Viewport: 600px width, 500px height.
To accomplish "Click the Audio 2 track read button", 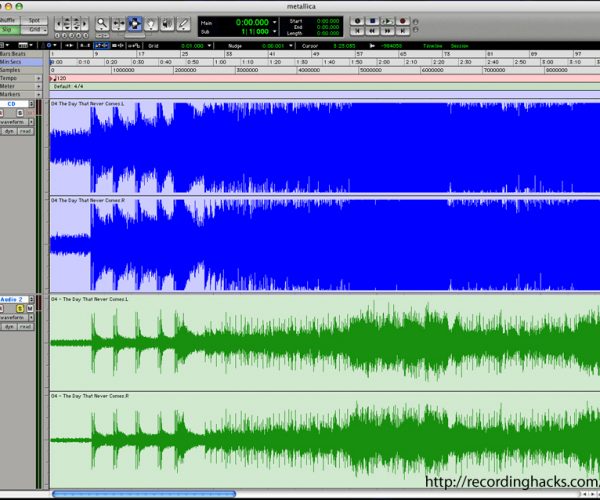I will pyautogui.click(x=25, y=327).
